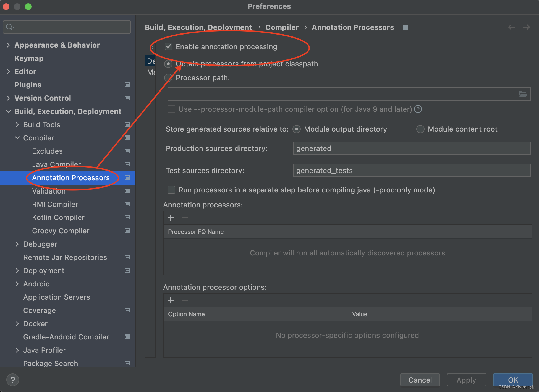Click the forward arrow in the settings header

pyautogui.click(x=526, y=27)
